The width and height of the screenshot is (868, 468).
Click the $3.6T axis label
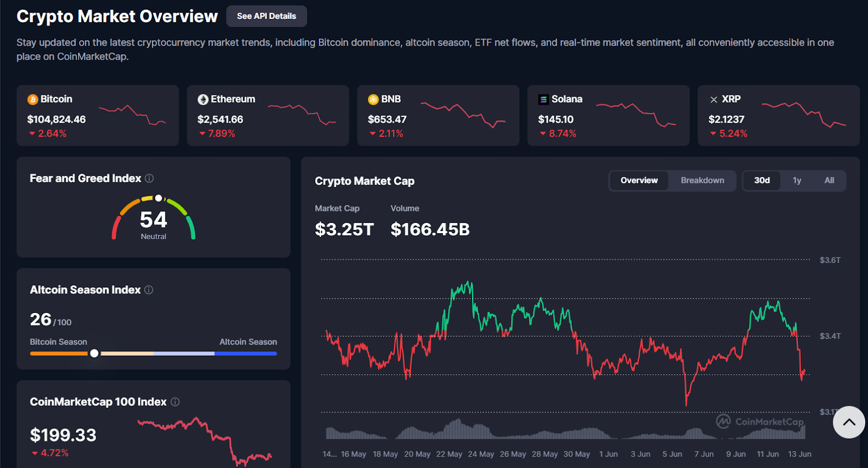pos(830,260)
